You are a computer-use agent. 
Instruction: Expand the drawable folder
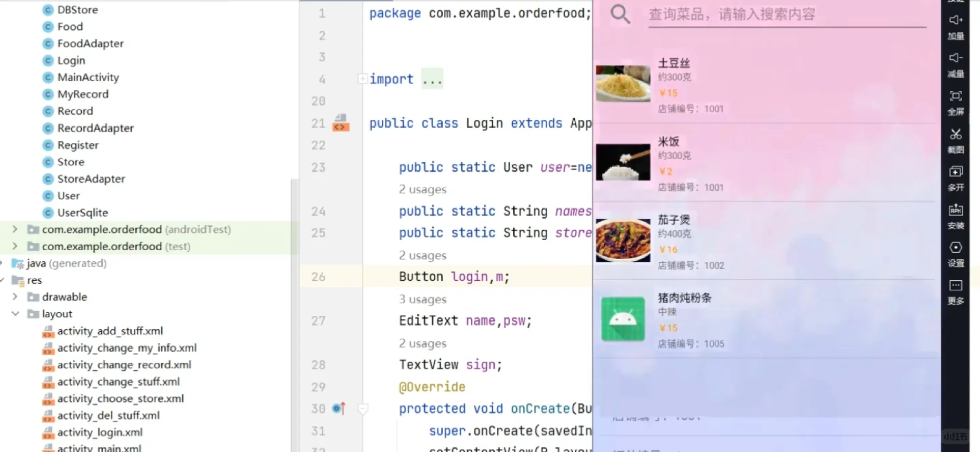pyautogui.click(x=15, y=297)
